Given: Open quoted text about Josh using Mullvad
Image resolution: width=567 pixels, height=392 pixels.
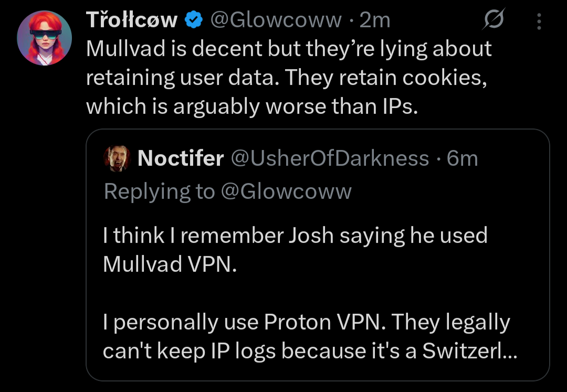Looking at the screenshot, I should coord(295,236).
